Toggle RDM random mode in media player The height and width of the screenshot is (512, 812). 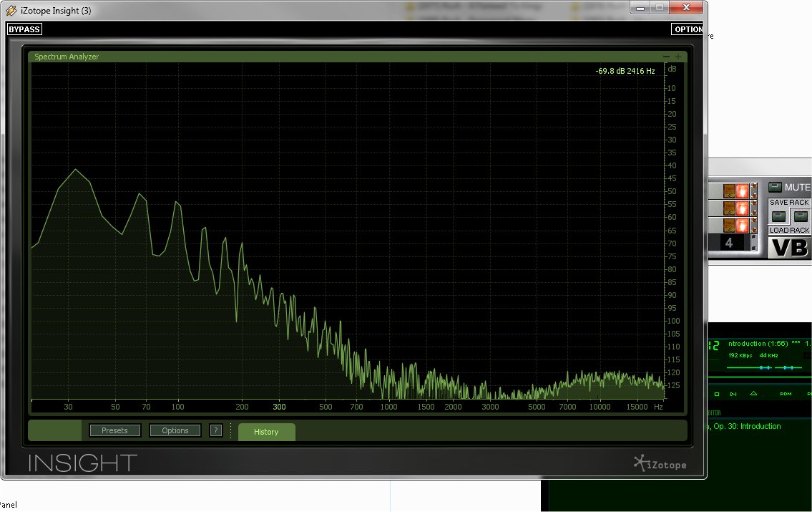pyautogui.click(x=786, y=394)
